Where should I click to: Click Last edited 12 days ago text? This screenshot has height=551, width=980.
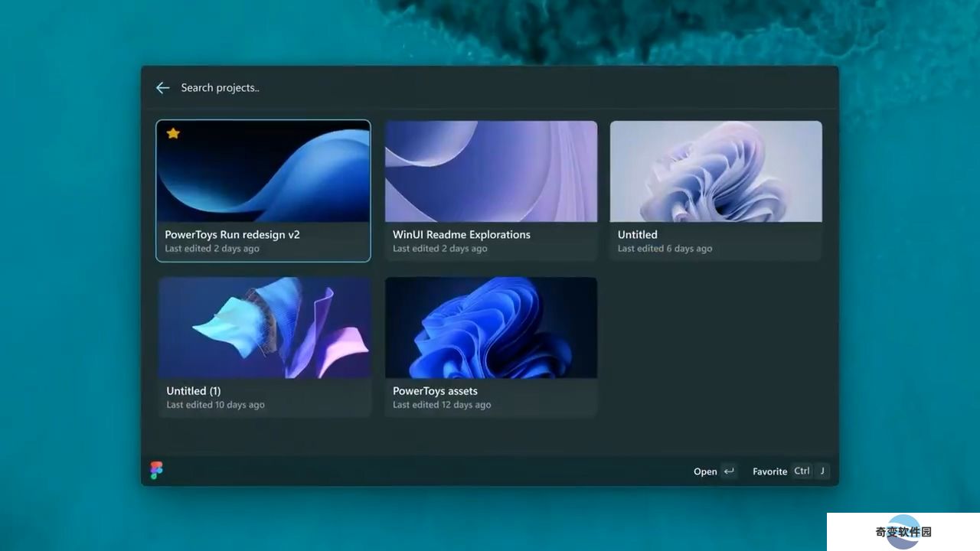coord(442,405)
